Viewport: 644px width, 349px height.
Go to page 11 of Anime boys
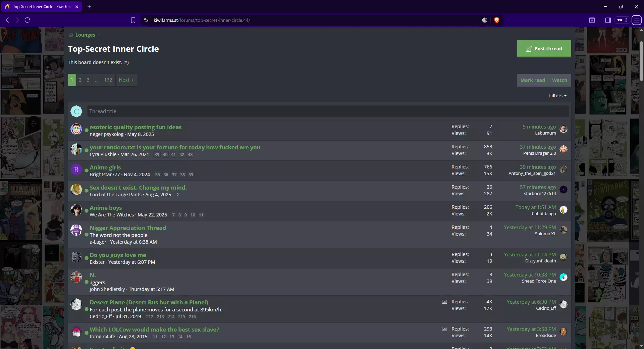tap(201, 215)
